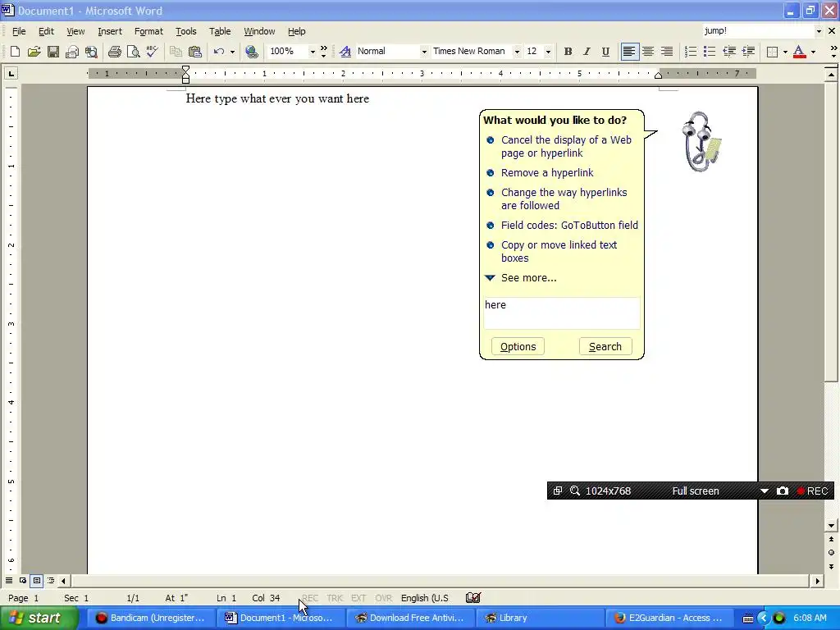Open the Edit menu
This screenshot has height=630, width=840.
[46, 31]
